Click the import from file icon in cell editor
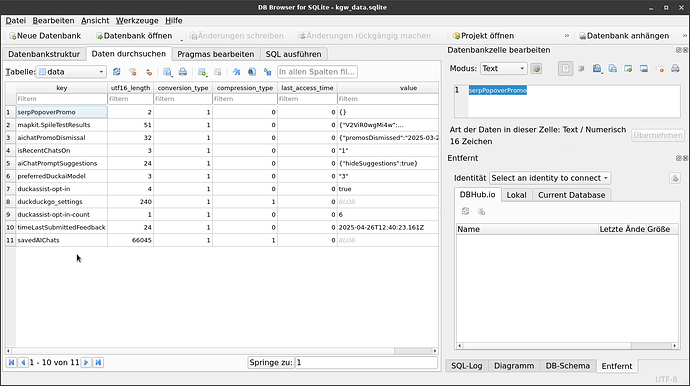Image resolution: width=690 pixels, height=386 pixels. [628, 69]
